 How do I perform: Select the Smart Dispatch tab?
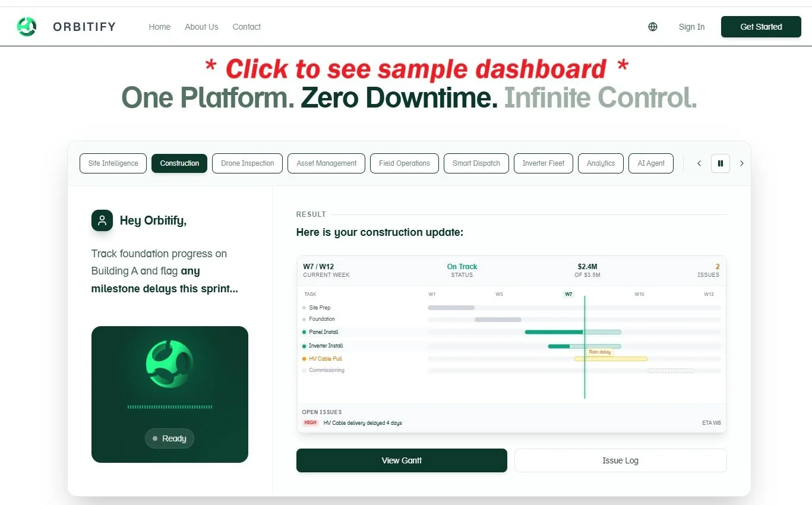click(x=476, y=163)
